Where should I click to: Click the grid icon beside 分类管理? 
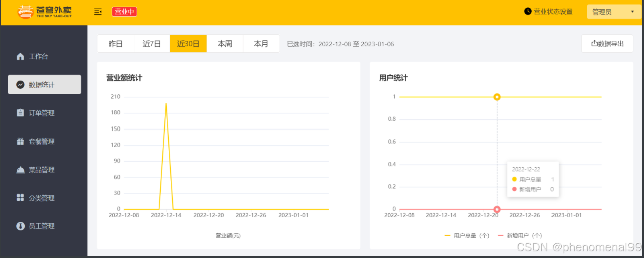(x=20, y=198)
